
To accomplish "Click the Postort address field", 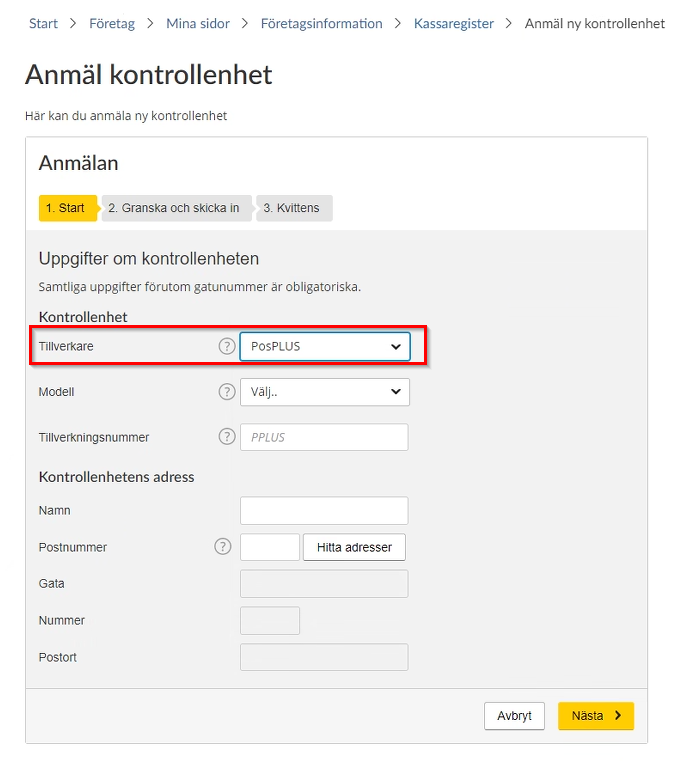I will point(324,657).
